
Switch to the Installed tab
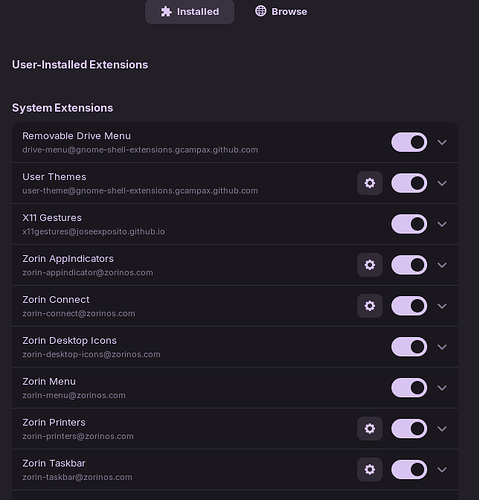tap(190, 12)
